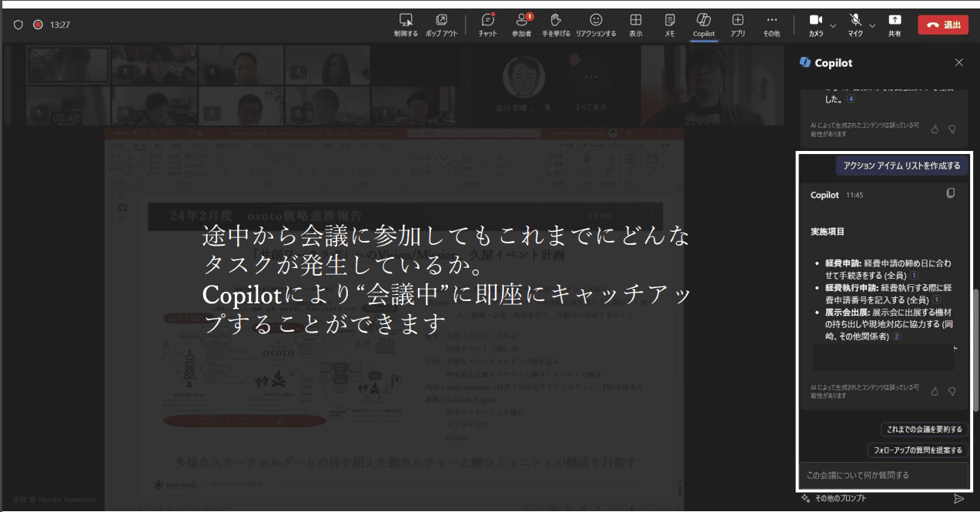The width and height of the screenshot is (980, 512).
Task: Select the highlighted first participant video thumbnail
Action: (x=68, y=65)
